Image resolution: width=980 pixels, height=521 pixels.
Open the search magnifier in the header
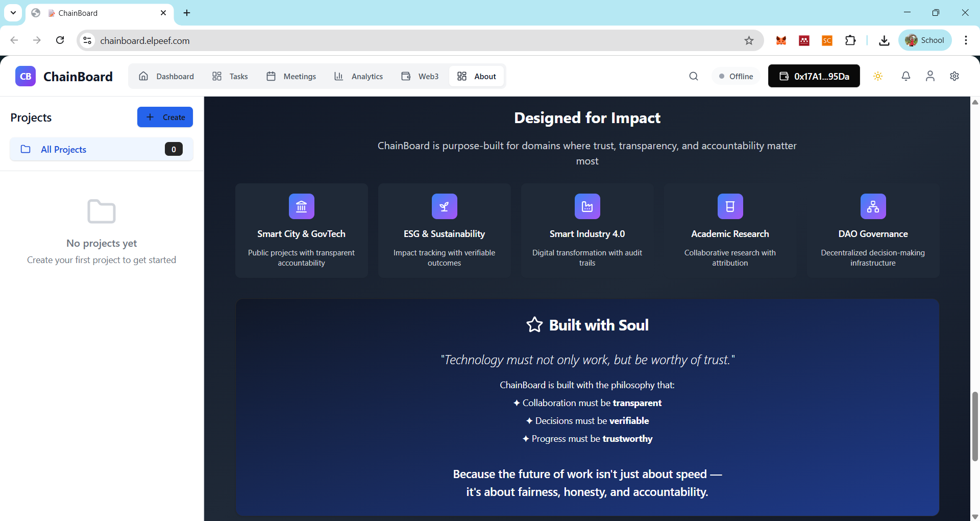coord(693,76)
